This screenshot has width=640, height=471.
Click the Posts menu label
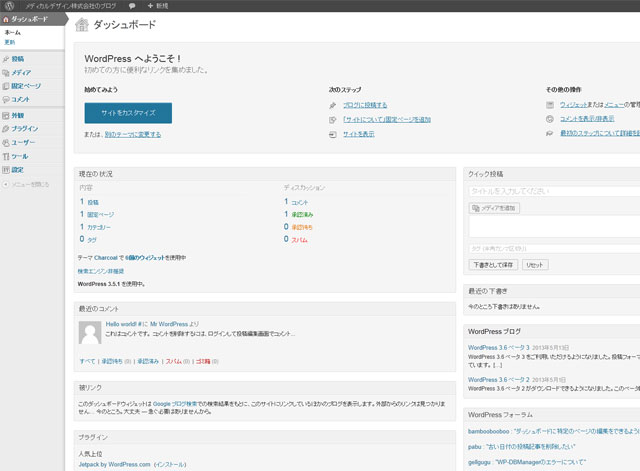tap(18, 59)
